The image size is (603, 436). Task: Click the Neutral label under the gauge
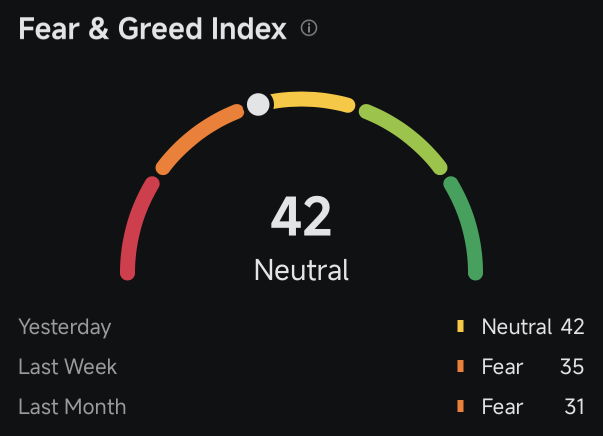tap(301, 270)
